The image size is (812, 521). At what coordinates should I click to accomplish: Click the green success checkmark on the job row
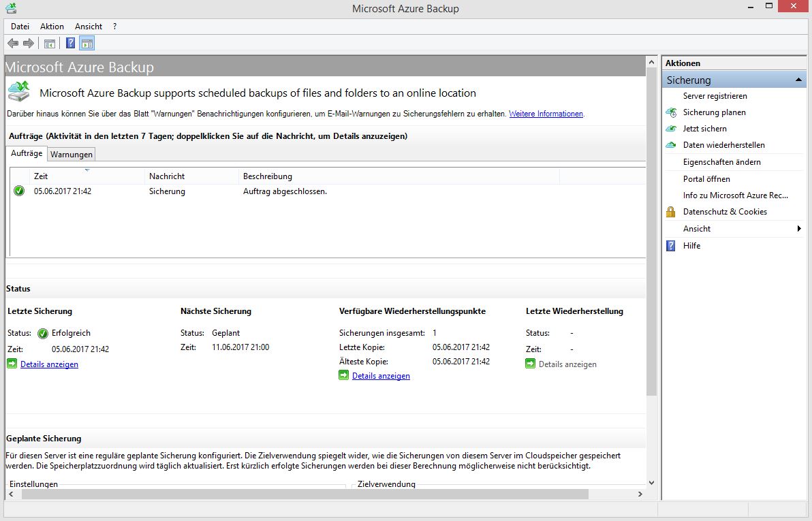pos(20,191)
